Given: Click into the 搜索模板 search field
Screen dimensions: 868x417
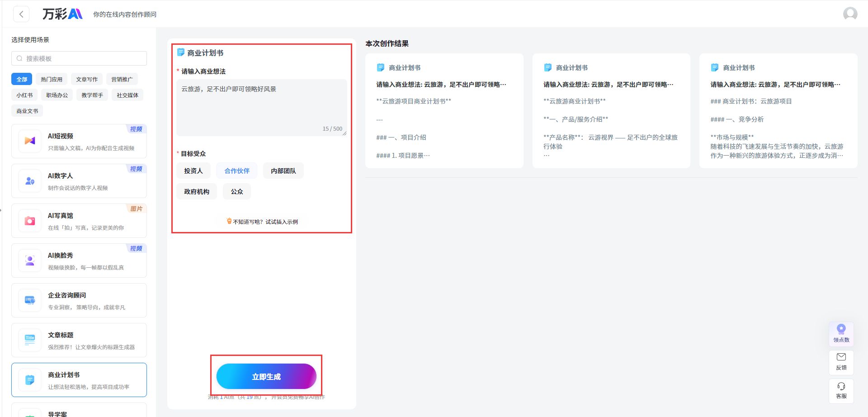Looking at the screenshot, I should pyautogui.click(x=79, y=58).
